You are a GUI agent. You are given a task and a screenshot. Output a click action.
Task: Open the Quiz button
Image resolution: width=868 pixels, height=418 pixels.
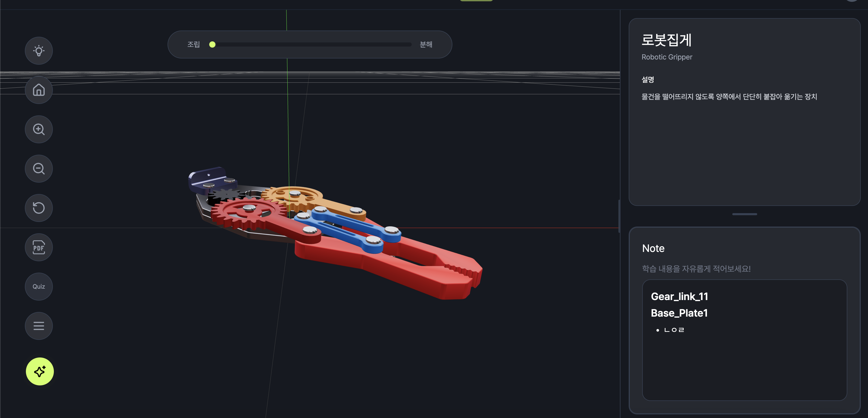point(39,286)
